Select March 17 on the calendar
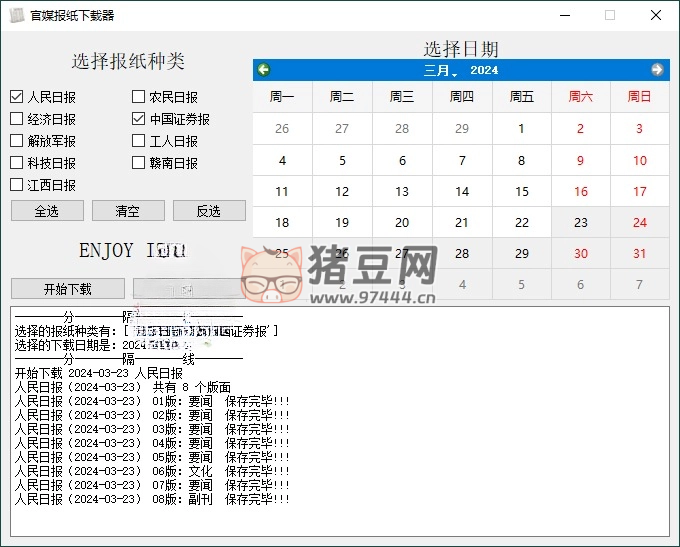The height and width of the screenshot is (547, 680). [640, 192]
